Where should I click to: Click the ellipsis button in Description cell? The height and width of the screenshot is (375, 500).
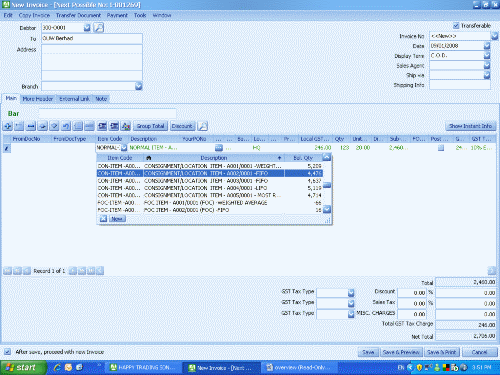(219, 148)
